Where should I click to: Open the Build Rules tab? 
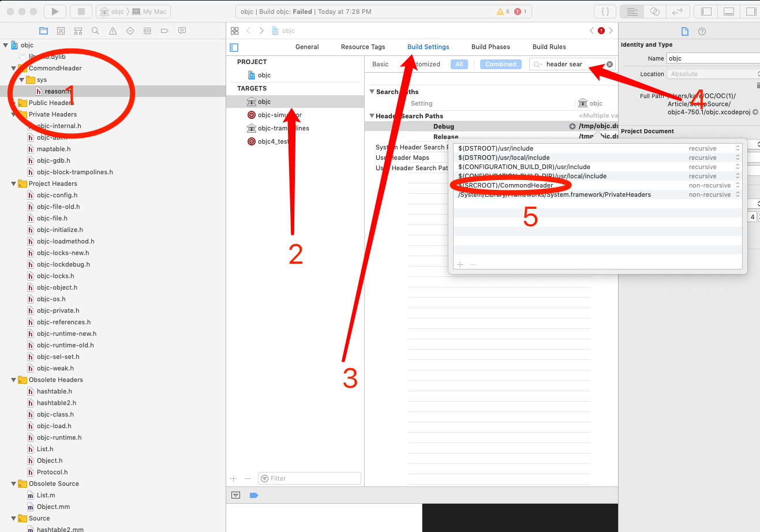(549, 47)
